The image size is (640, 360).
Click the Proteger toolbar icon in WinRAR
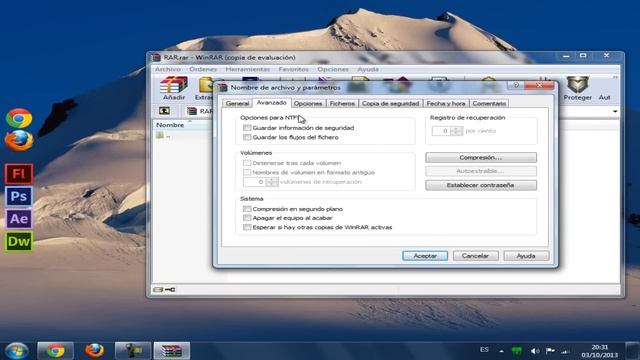coord(577,88)
